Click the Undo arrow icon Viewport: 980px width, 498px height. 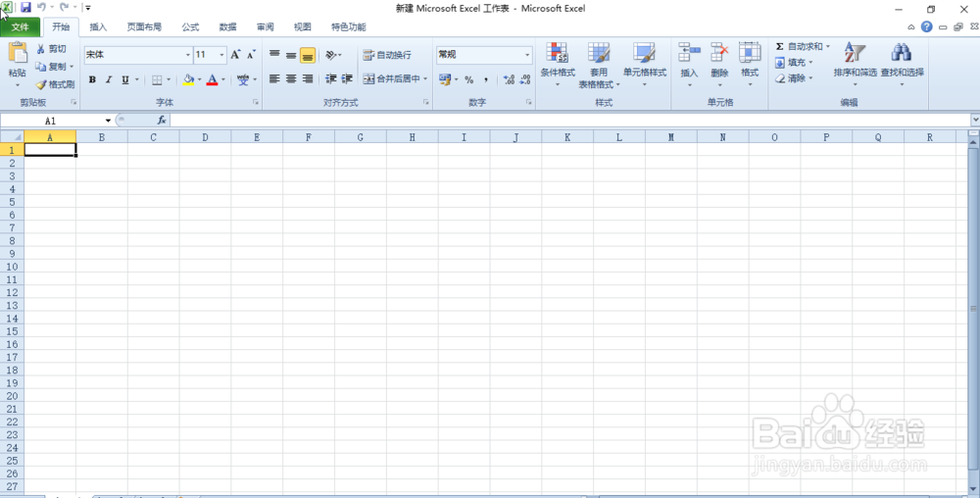[41, 8]
